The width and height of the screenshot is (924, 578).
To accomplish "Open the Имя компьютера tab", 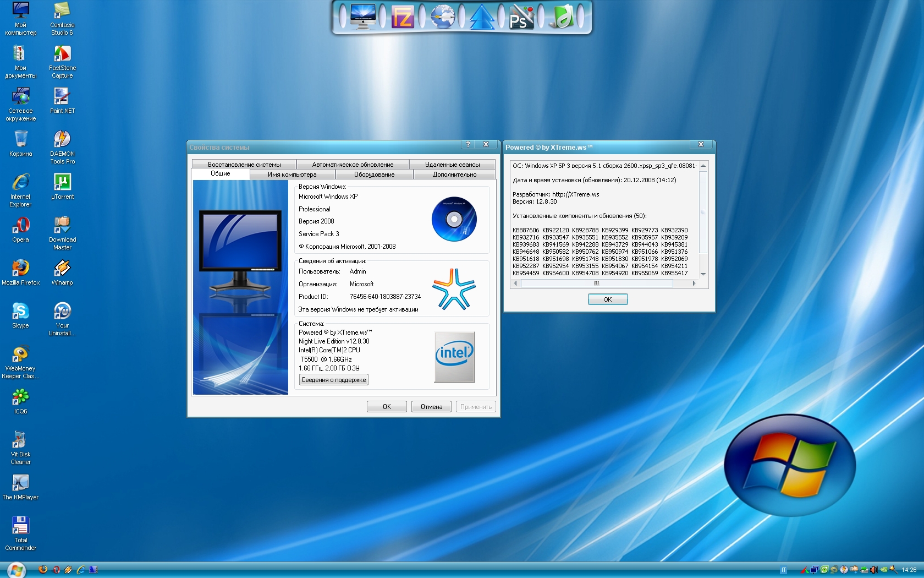I will point(292,175).
